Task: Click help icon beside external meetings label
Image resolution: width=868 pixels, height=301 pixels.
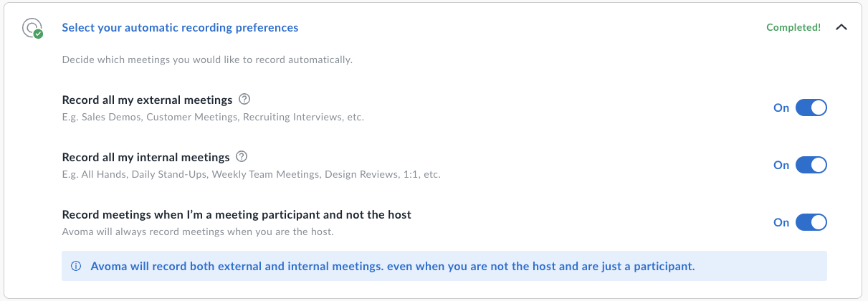Action: [x=244, y=100]
